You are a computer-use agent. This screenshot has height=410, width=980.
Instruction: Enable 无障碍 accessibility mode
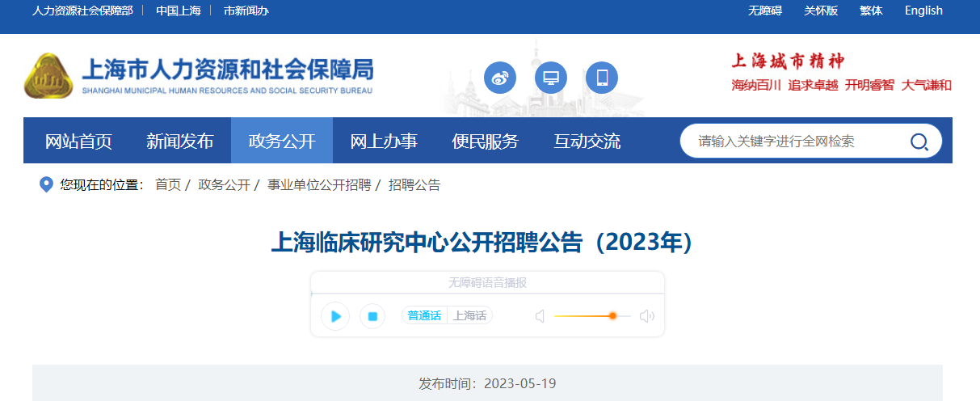point(765,11)
